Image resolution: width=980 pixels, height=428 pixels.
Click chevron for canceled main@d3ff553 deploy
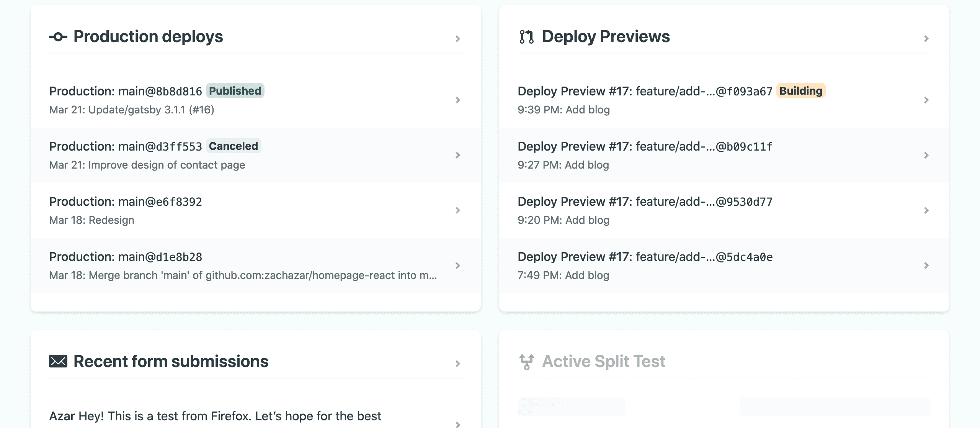(x=457, y=155)
